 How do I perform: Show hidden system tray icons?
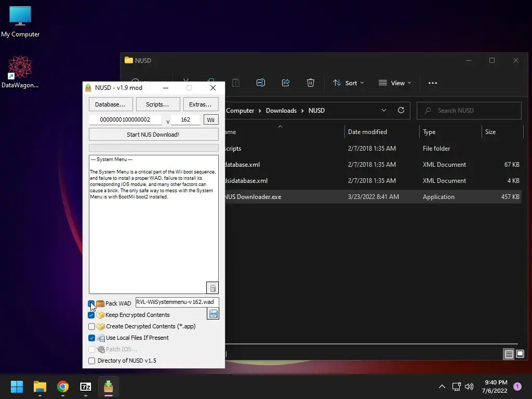[442, 387]
